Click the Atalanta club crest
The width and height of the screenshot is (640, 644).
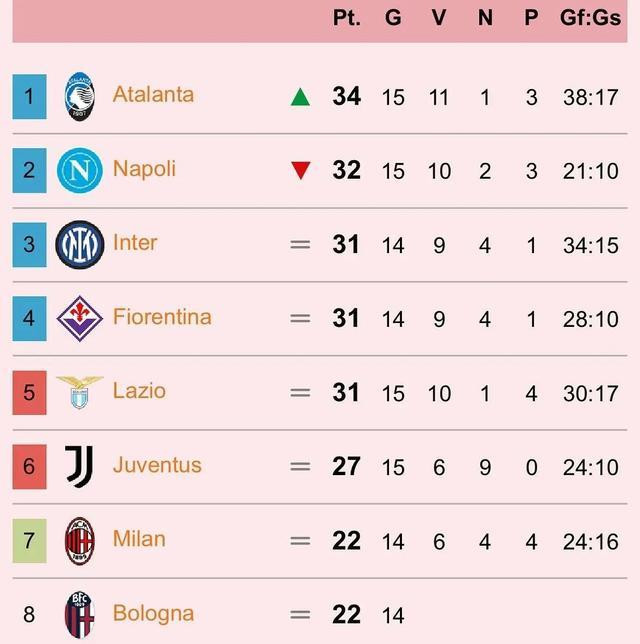pos(80,97)
